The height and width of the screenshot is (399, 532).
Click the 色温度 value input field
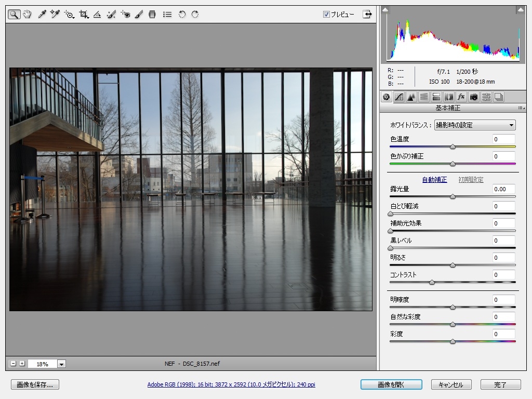[x=503, y=139]
